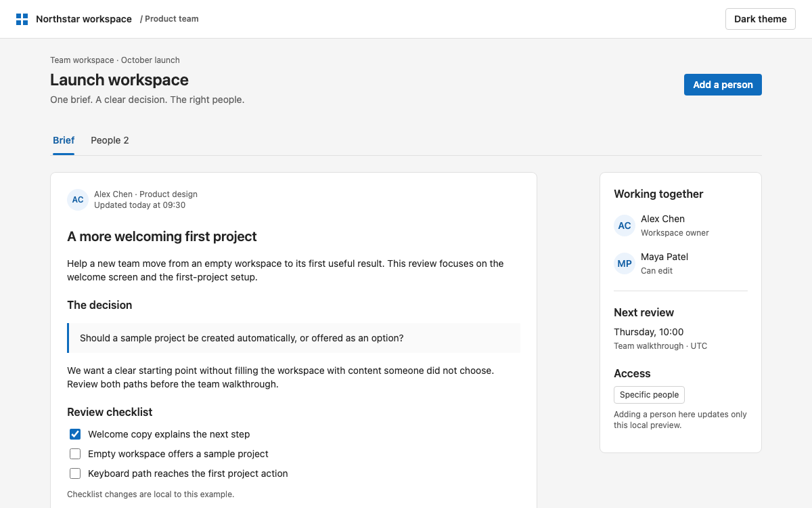The width and height of the screenshot is (812, 508).
Task: Click the Northstar workspace grid logo icon
Action: point(22,19)
